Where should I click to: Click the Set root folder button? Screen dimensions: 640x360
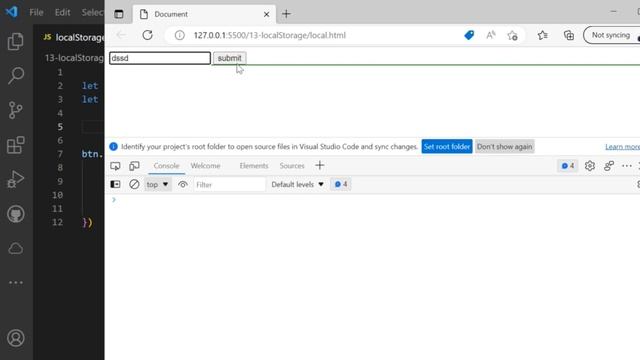(447, 147)
